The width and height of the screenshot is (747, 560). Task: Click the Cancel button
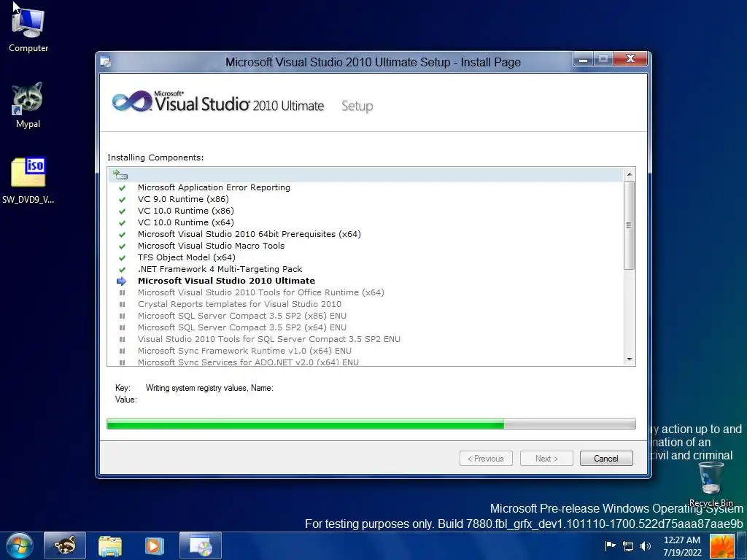click(x=606, y=459)
